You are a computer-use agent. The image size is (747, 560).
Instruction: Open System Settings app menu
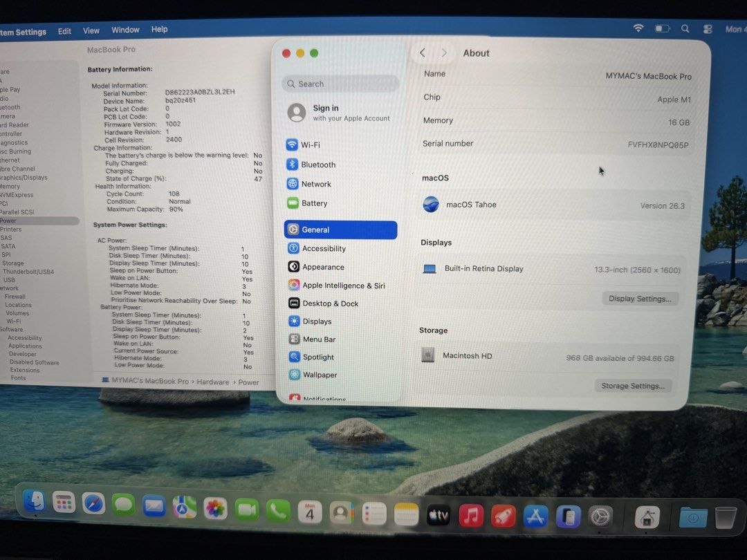coord(23,32)
